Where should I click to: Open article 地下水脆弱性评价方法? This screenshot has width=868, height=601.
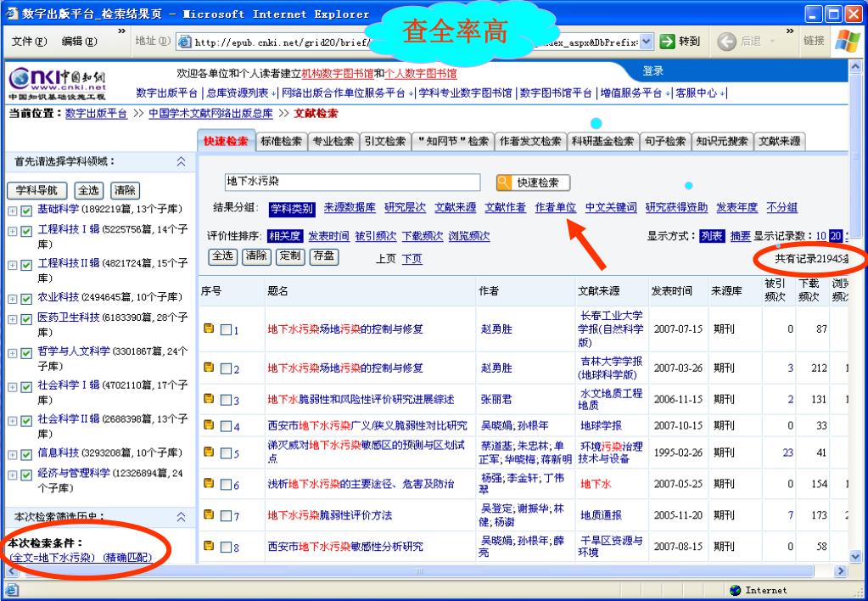click(x=329, y=515)
